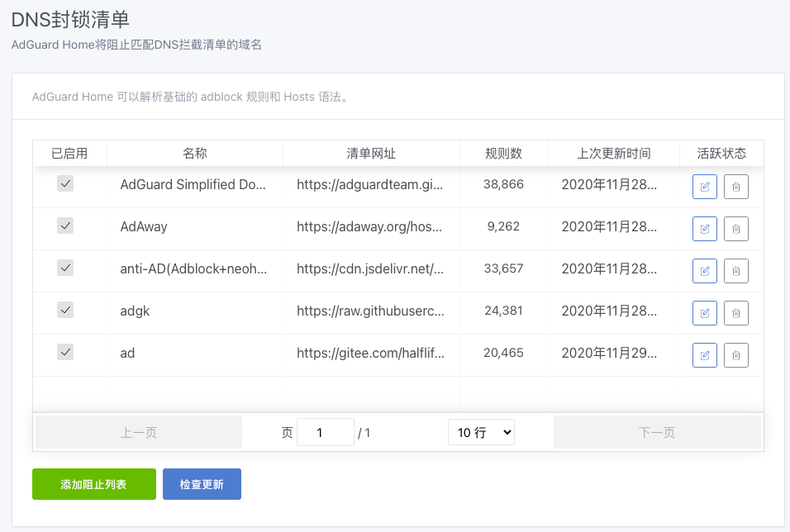
Task: Delete the AdAway list entry
Action: [x=736, y=229]
